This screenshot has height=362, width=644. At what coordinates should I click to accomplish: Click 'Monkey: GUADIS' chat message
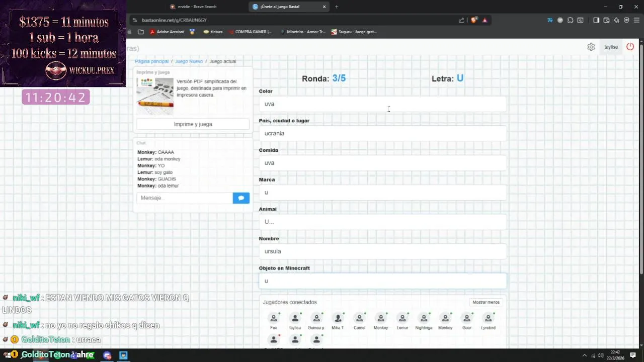point(156,179)
